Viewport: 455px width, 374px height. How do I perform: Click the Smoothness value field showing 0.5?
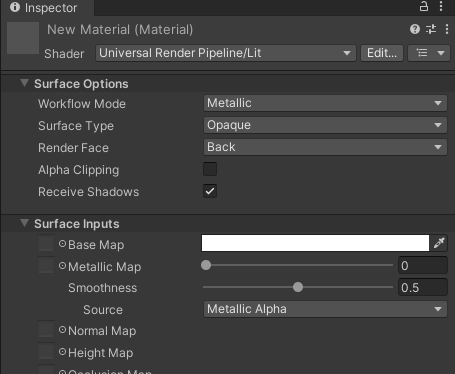[423, 287]
